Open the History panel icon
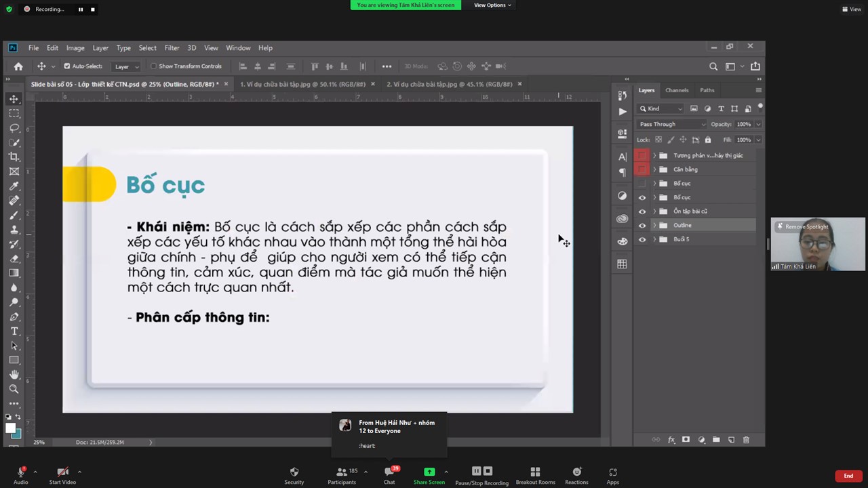This screenshot has height=488, width=868. [x=623, y=96]
